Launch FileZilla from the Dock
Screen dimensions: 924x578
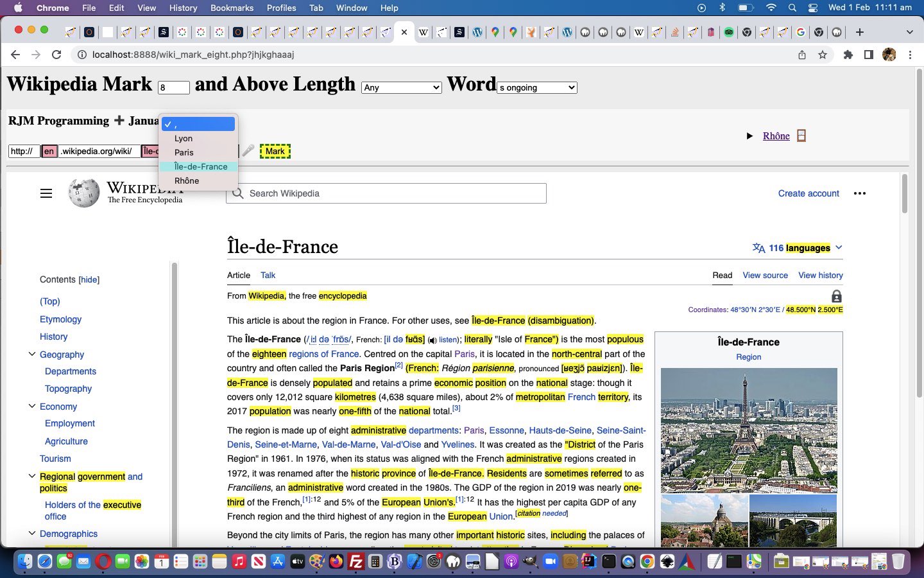pos(355,562)
